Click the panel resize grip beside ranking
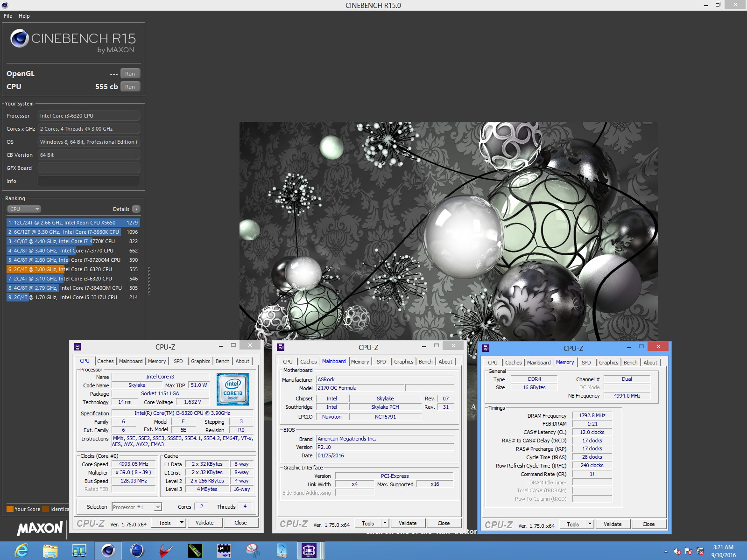This screenshot has height=560, width=747. 149,280
